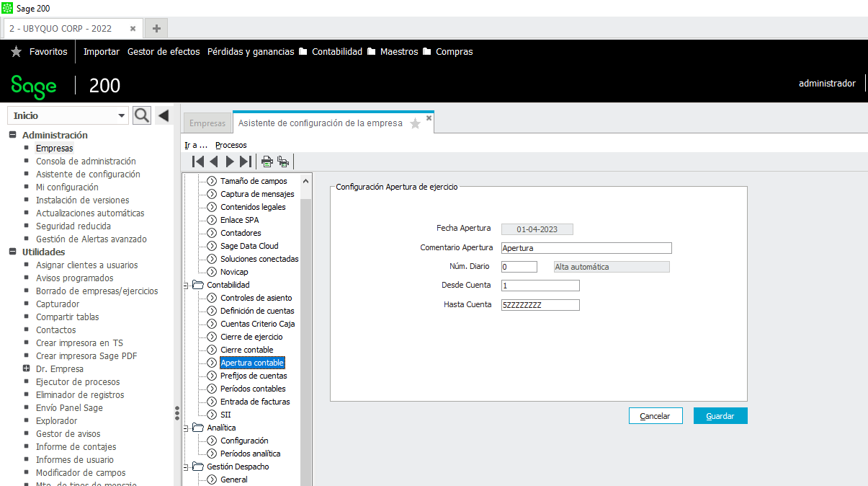
Task: Select Controles de asiento in the tree
Action: [x=256, y=298]
